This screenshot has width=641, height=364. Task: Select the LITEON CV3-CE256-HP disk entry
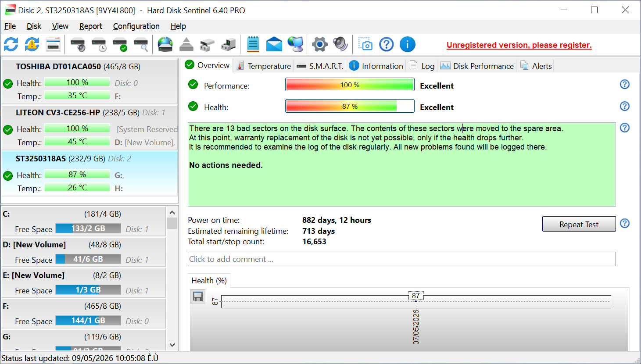(x=90, y=128)
